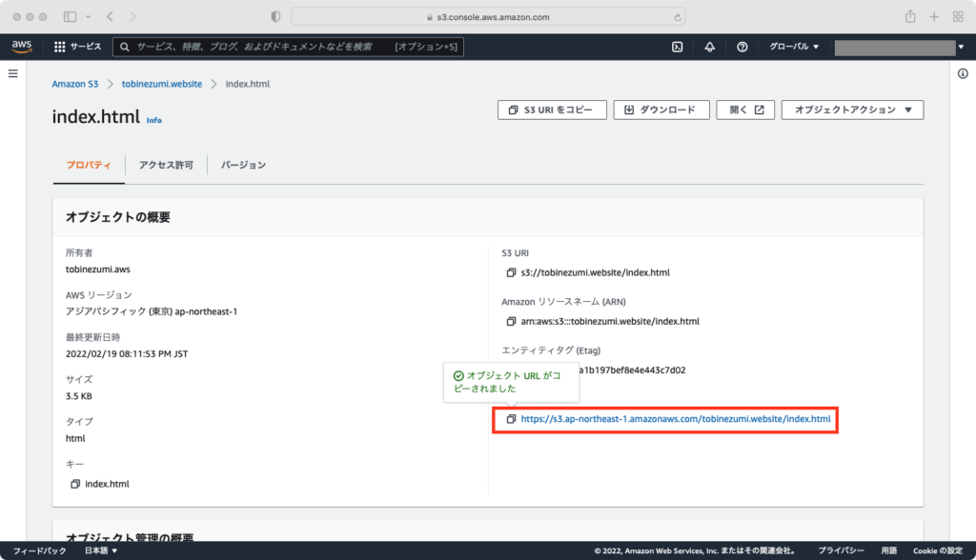
Task: Select the プロパティ tab
Action: (89, 165)
